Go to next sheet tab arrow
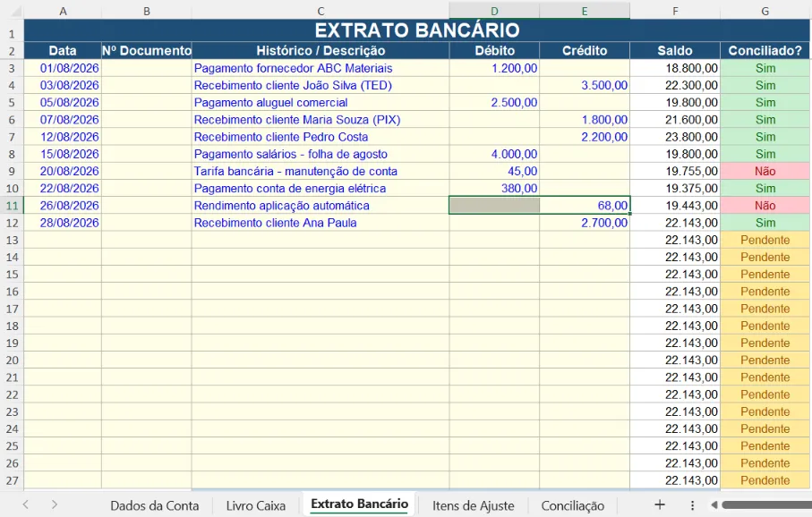Screen dimensions: 812x517 pyautogui.click(x=55, y=504)
